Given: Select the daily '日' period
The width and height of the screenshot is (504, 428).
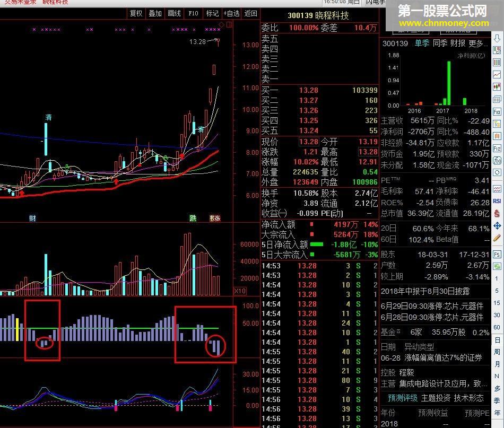Looking at the screenshot, I should (497, 340).
